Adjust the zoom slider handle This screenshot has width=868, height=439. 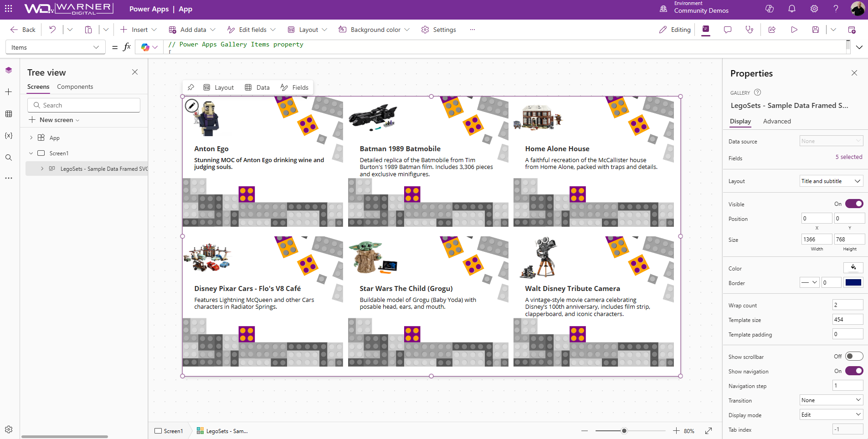[624, 431]
